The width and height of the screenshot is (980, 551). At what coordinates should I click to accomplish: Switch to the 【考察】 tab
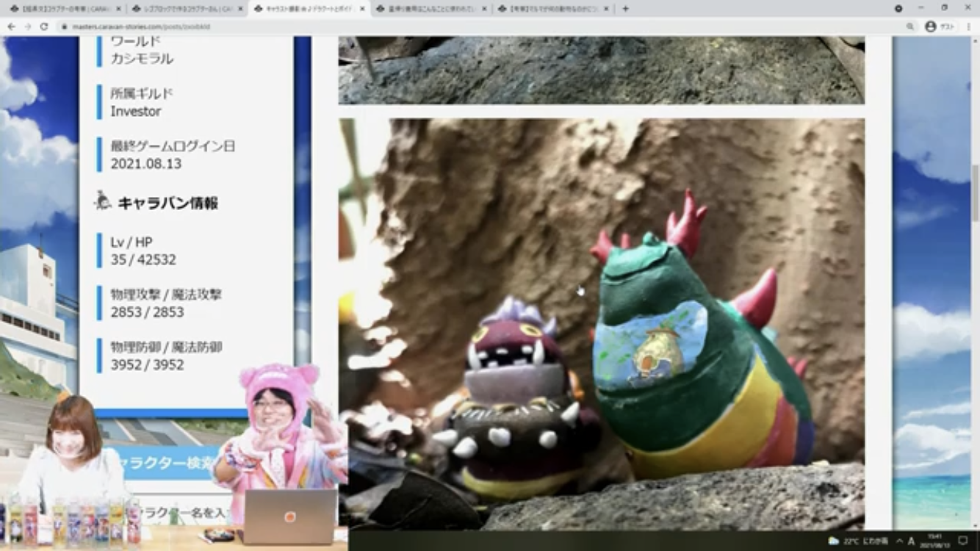click(553, 9)
